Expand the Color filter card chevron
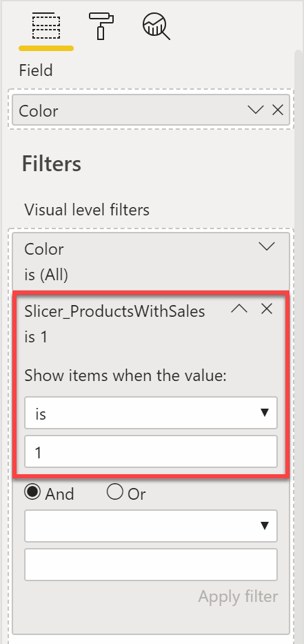Screen dimensions: 304x644 tap(267, 246)
